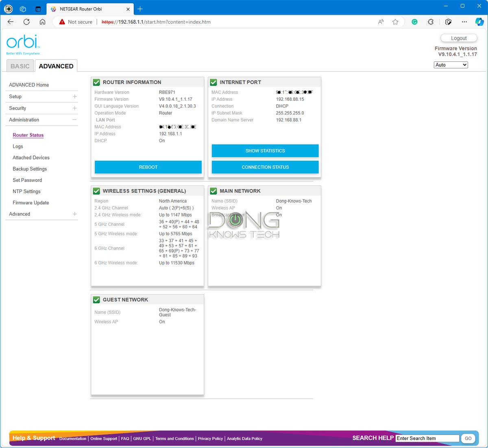Open GNU GPL footer link
The image size is (488, 448).
pos(142,439)
